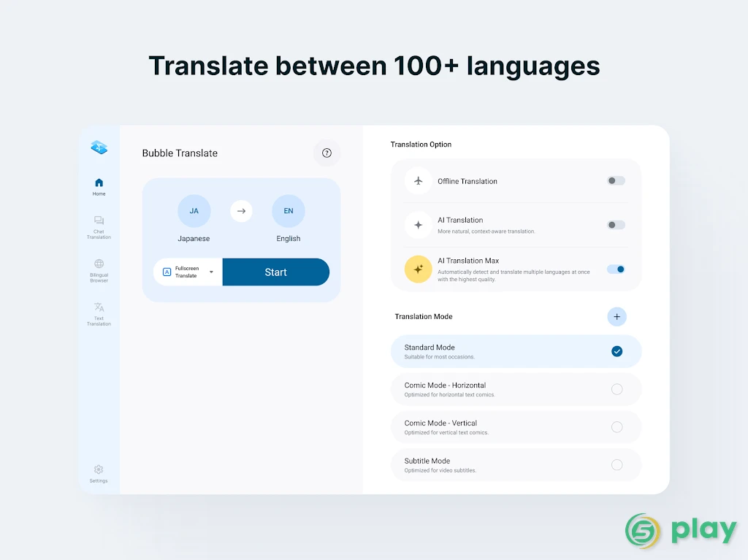Image resolution: width=748 pixels, height=560 pixels.
Task: Enable the Offline Translation toggle
Action: [616, 181]
